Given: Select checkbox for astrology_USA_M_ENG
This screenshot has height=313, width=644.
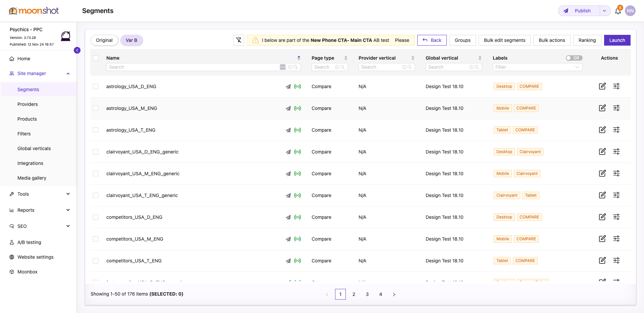Looking at the screenshot, I should (x=96, y=108).
